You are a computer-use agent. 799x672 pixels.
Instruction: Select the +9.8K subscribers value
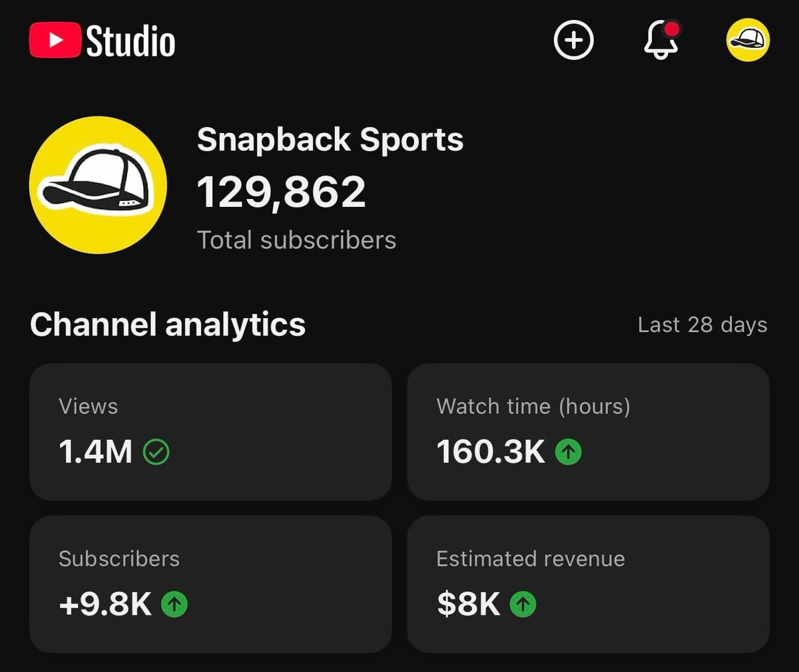tap(105, 604)
